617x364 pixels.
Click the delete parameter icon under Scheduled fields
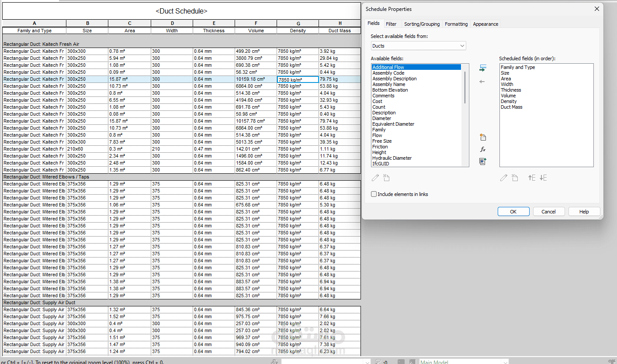[x=515, y=178]
